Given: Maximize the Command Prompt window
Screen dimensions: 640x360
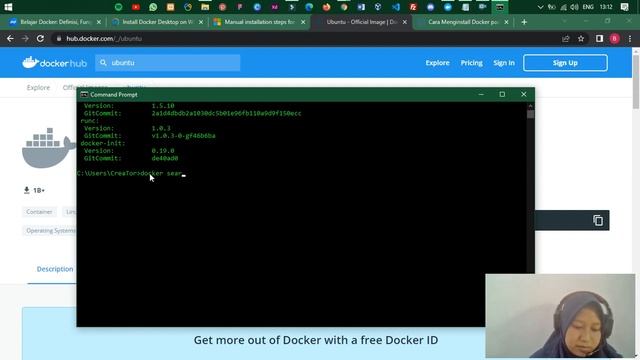Looking at the screenshot, I should coord(502,94).
